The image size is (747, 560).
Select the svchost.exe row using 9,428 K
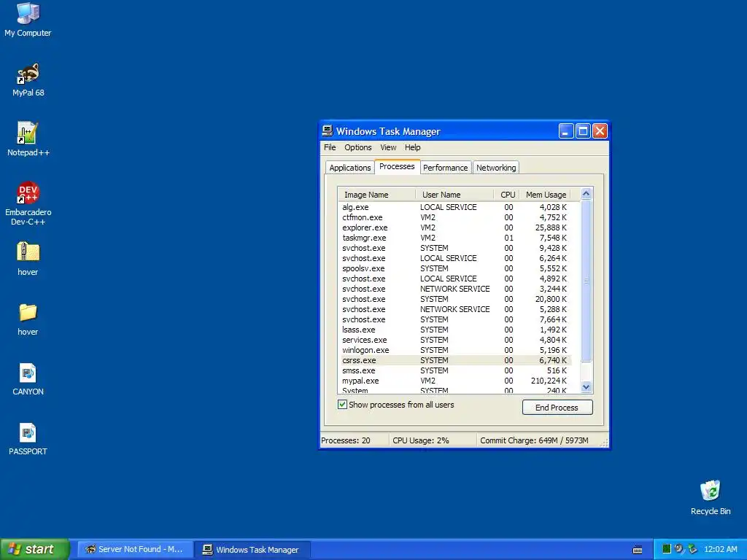coord(455,248)
